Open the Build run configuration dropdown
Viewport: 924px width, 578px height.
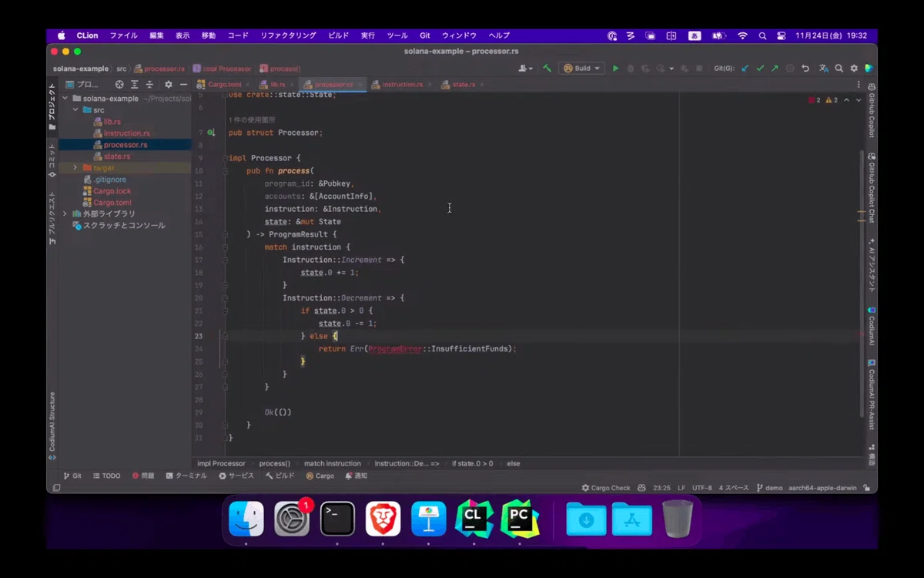coord(582,69)
